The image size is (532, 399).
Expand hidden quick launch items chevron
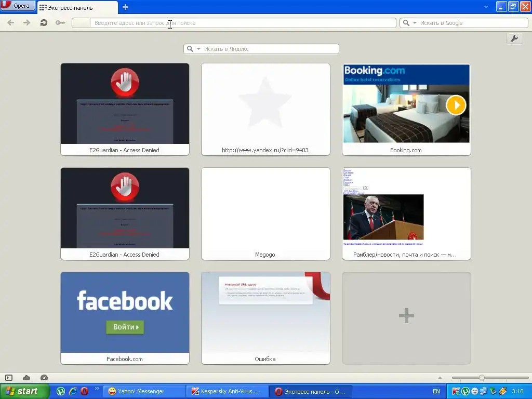[97, 389]
